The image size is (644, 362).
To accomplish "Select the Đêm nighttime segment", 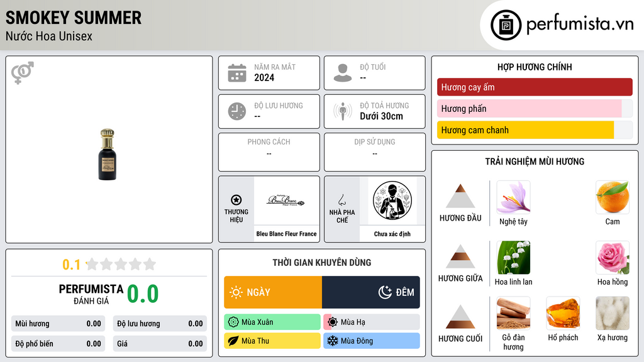I will pos(371,292).
